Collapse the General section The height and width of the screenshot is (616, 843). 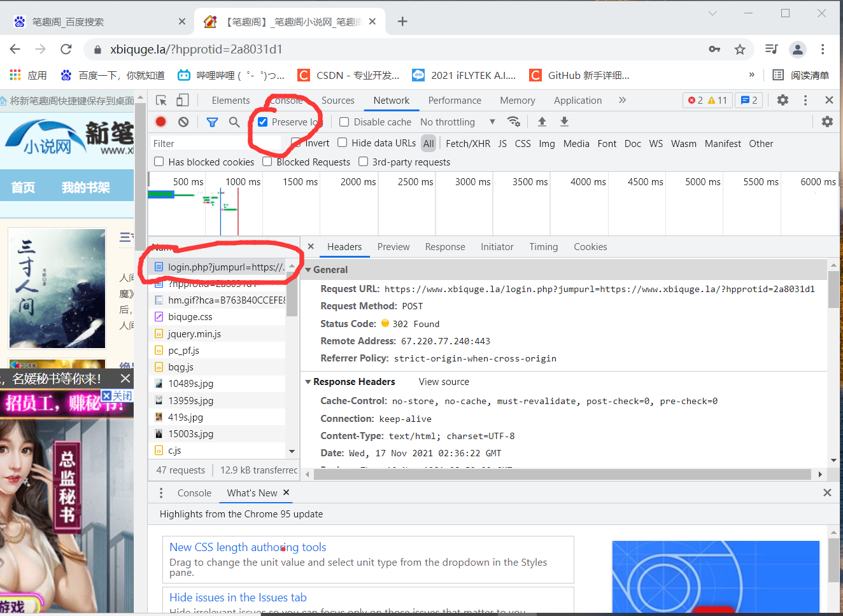pos(308,270)
